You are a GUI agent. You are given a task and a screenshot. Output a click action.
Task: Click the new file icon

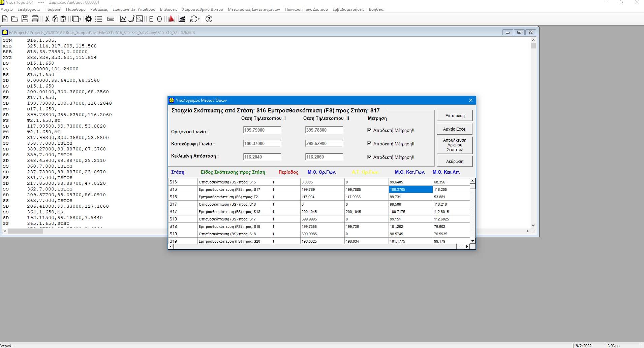pos(5,19)
